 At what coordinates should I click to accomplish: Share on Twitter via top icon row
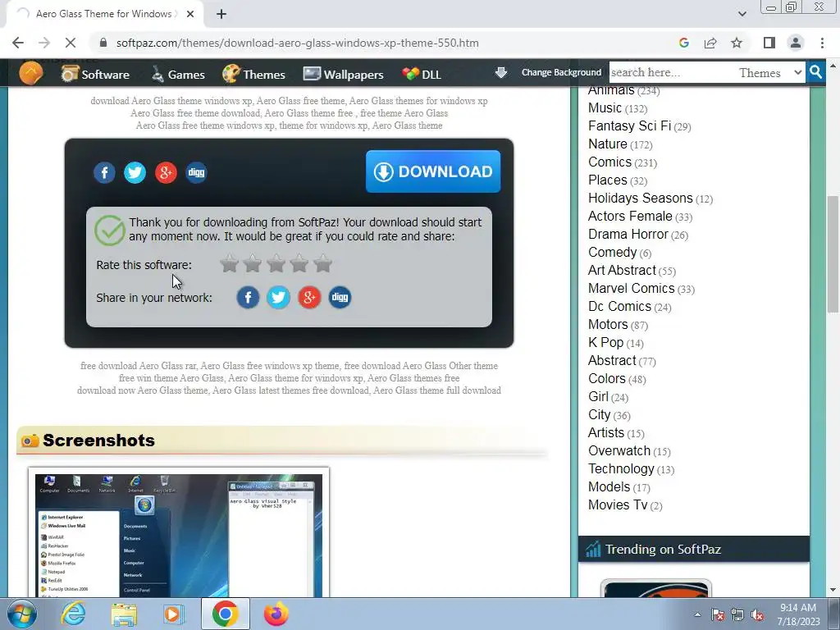point(135,172)
